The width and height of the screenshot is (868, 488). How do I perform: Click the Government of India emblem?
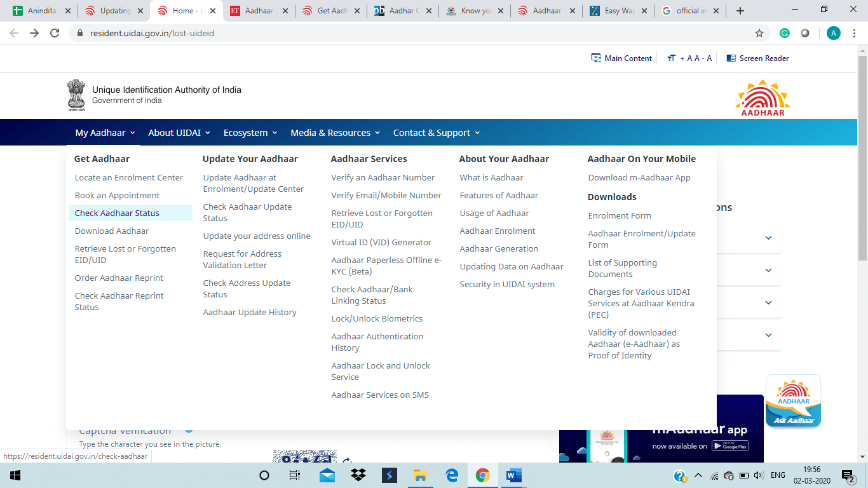[x=76, y=95]
